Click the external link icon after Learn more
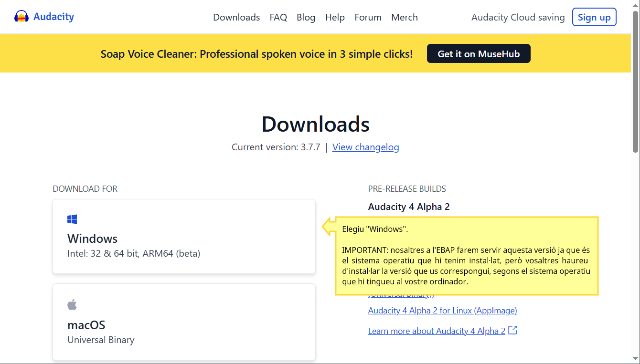The height and width of the screenshot is (364, 640). [512, 330]
